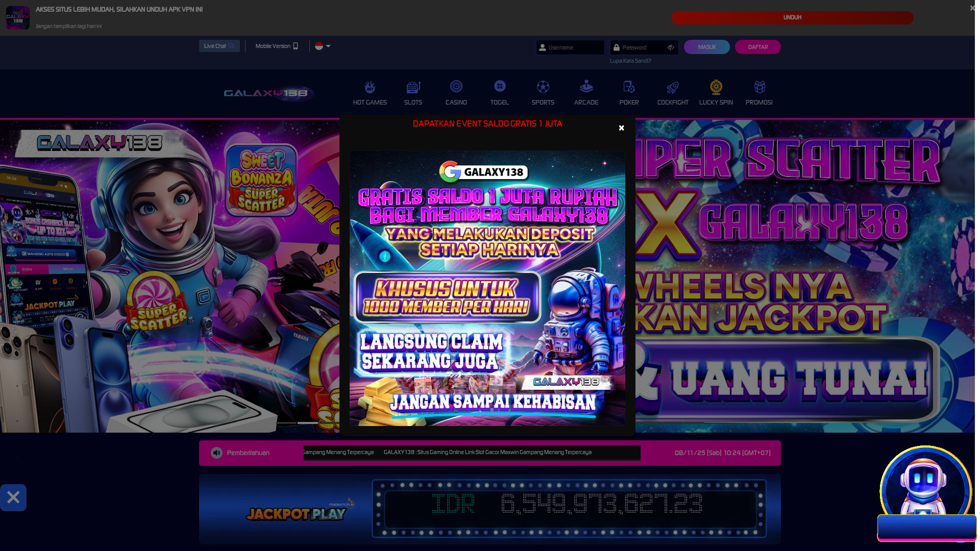Select the ARCADE menu label

coord(586,103)
